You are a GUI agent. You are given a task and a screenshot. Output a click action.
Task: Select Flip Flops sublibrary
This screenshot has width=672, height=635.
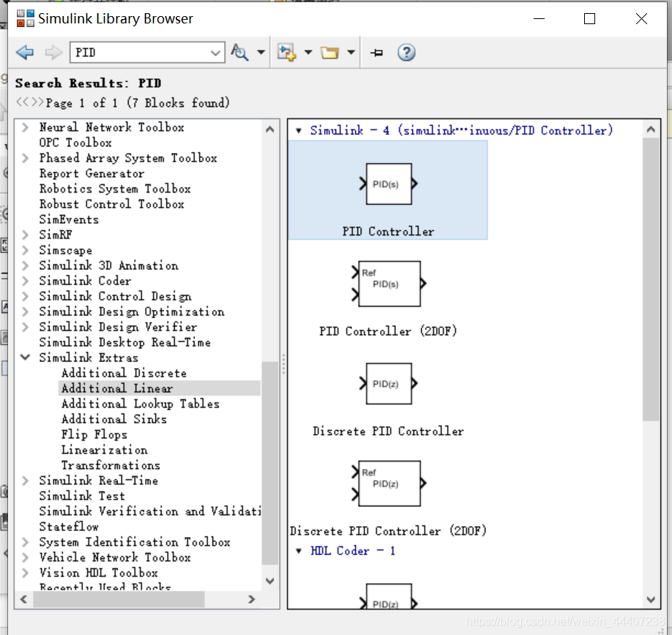pyautogui.click(x=94, y=435)
